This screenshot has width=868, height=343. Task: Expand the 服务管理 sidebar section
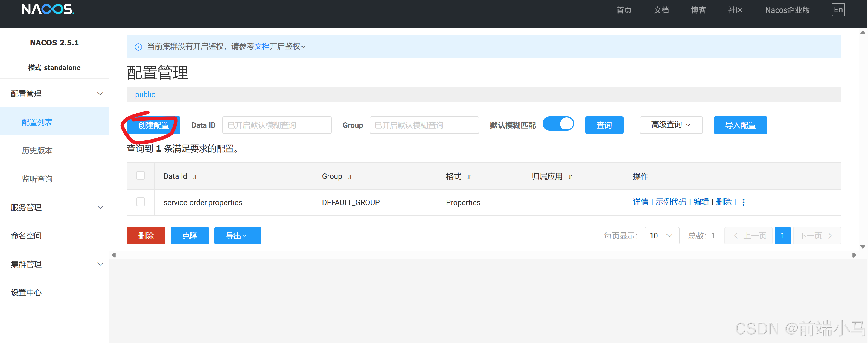click(54, 207)
